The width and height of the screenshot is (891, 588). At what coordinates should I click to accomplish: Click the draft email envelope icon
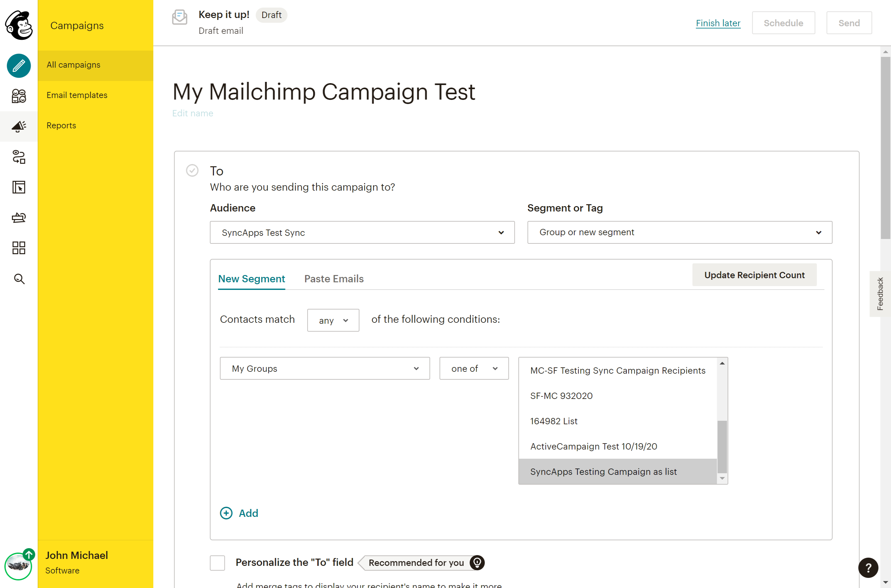180,17
